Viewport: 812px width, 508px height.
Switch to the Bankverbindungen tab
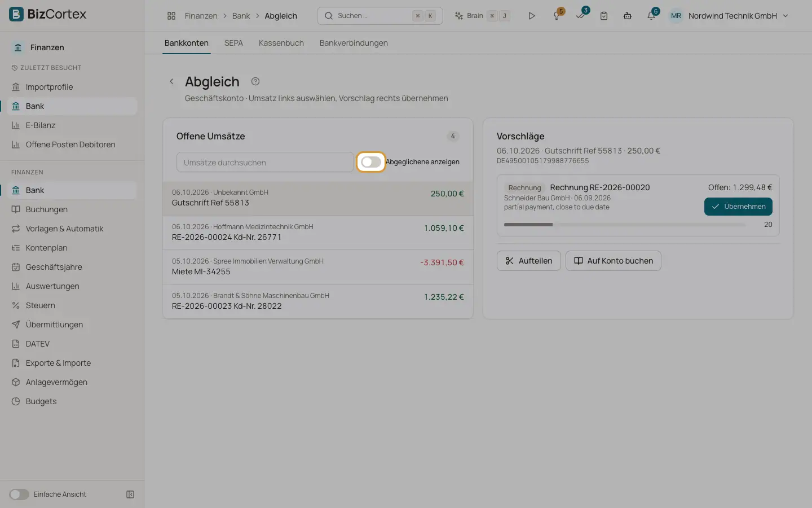pyautogui.click(x=354, y=43)
